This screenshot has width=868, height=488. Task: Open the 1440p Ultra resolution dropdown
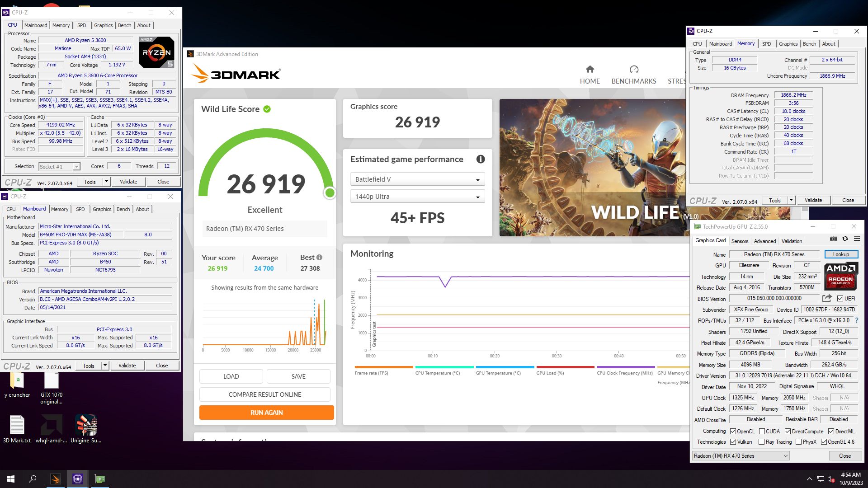pyautogui.click(x=417, y=197)
